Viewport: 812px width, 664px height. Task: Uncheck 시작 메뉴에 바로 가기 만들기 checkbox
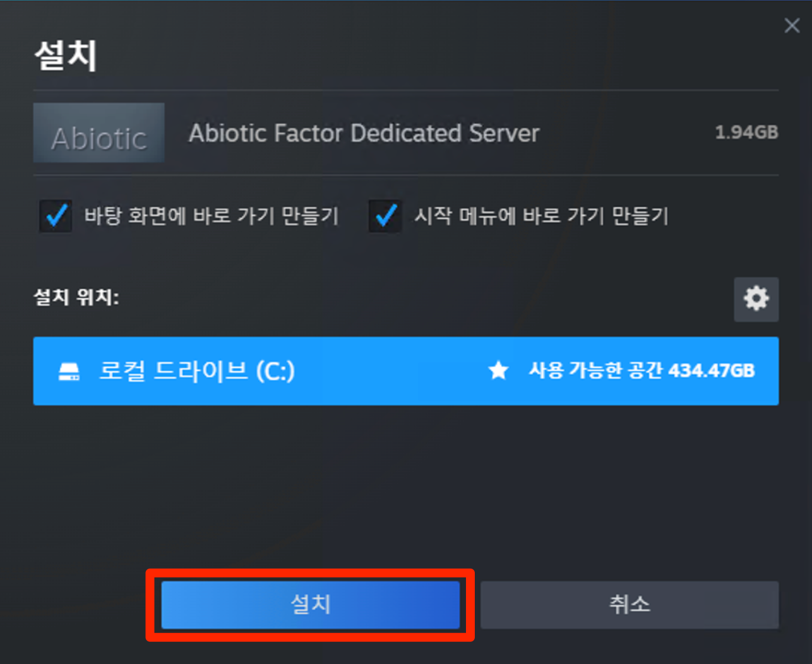point(385,216)
